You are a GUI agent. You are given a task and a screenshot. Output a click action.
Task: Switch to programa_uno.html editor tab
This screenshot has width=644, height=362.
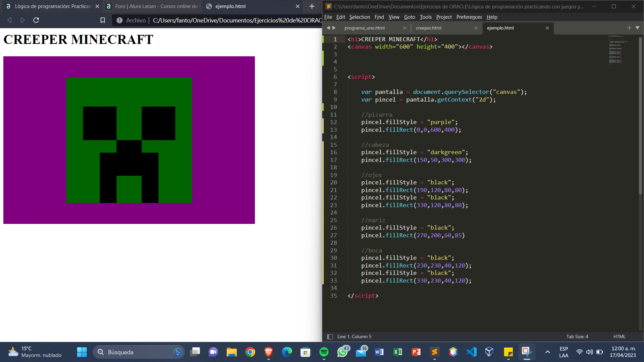point(364,28)
